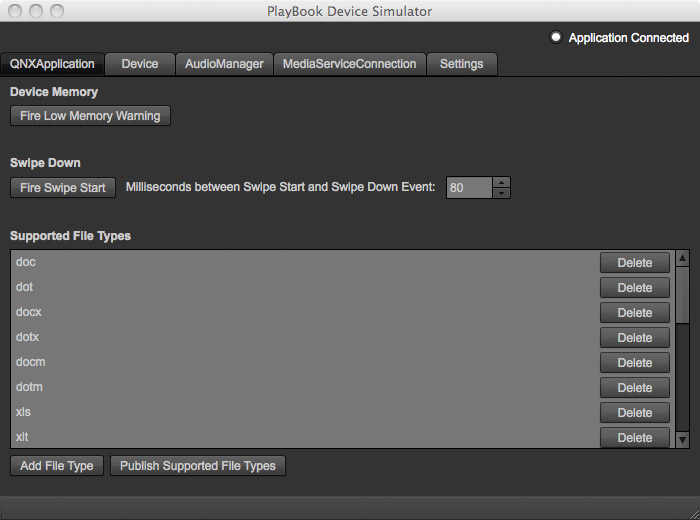Image resolution: width=700 pixels, height=520 pixels.
Task: Delete the doc file type
Action: point(635,262)
